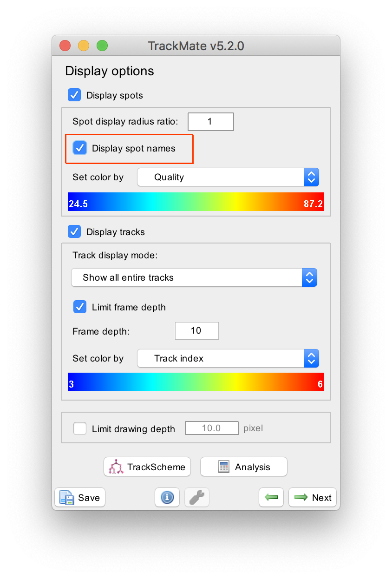
Task: Open settings with the wrench icon
Action: coord(196,497)
